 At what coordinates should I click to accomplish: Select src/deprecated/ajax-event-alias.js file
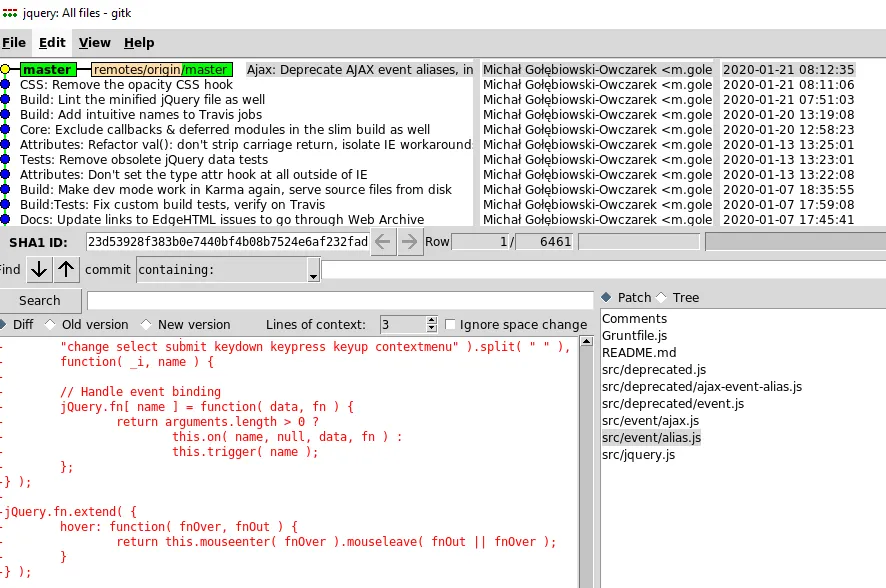tap(702, 386)
